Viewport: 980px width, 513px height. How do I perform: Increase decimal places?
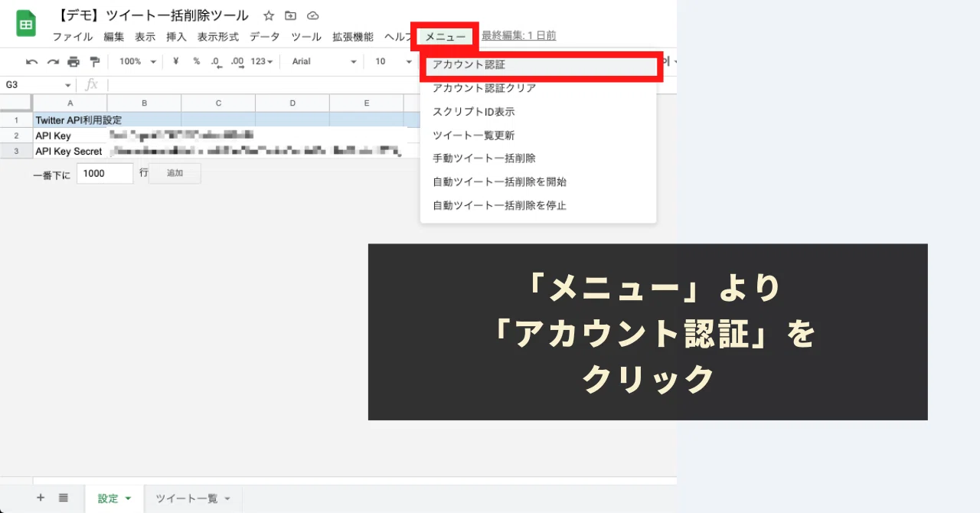(237, 61)
